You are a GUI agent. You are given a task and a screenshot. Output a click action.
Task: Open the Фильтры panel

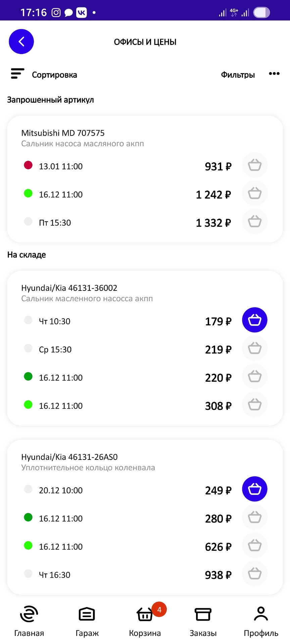pos(238,75)
